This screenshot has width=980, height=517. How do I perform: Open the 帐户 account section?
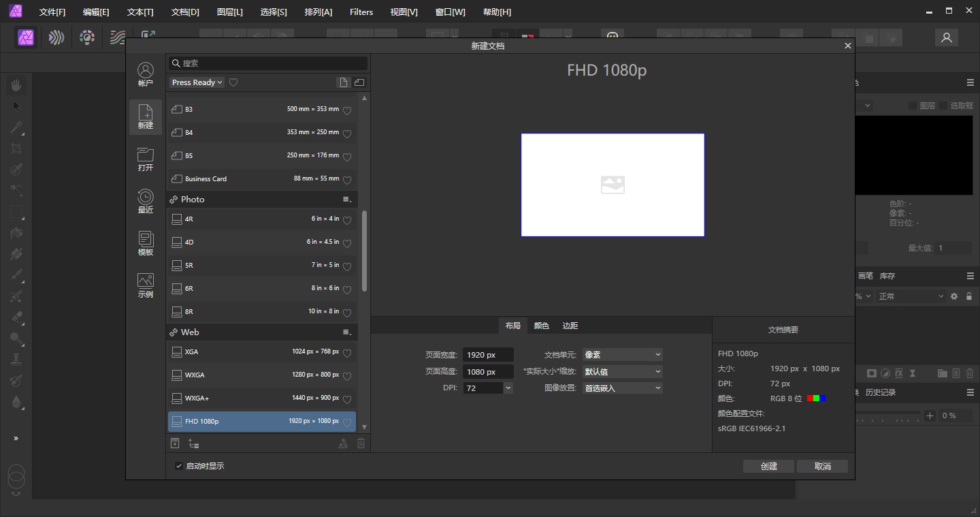coord(146,74)
